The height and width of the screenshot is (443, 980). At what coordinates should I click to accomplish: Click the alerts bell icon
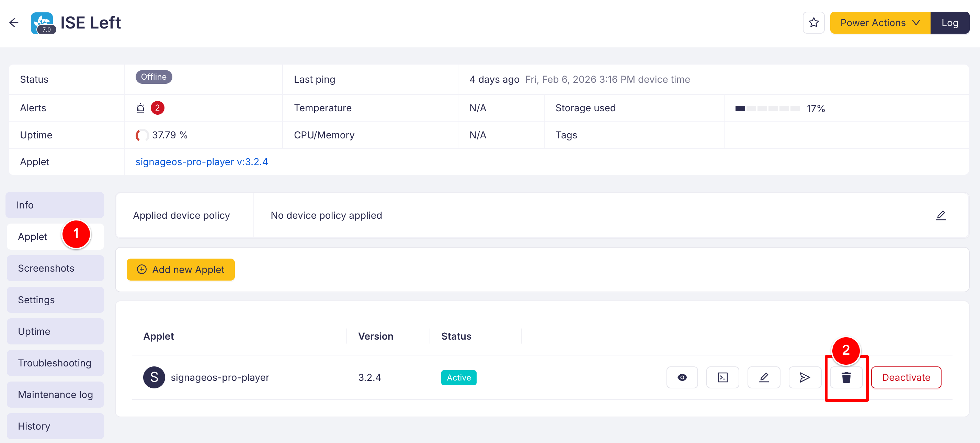coord(140,108)
